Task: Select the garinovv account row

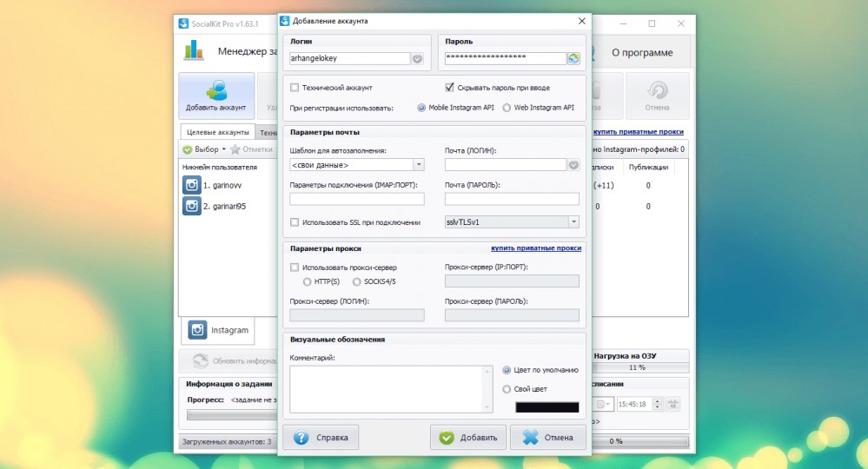Action: [x=229, y=185]
